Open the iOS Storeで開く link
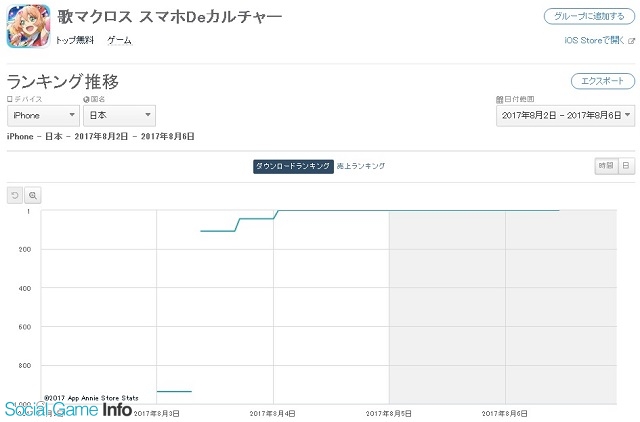This screenshot has width=640, height=422. (594, 40)
